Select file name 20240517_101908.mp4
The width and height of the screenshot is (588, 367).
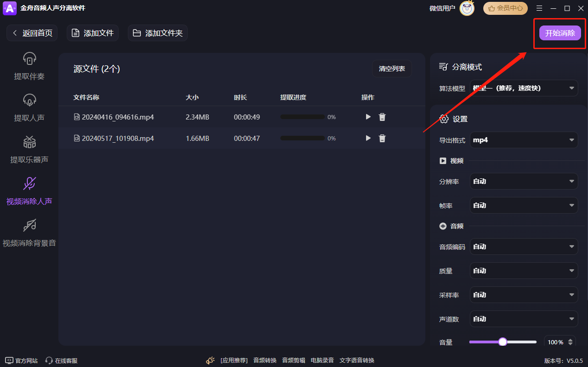click(118, 138)
